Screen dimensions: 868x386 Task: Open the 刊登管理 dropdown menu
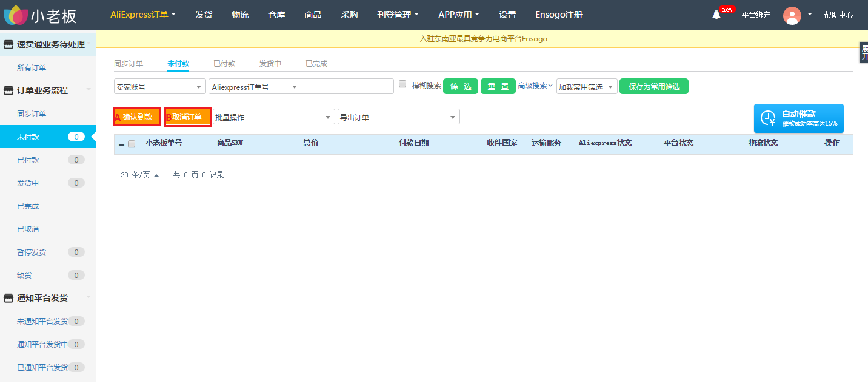(398, 15)
